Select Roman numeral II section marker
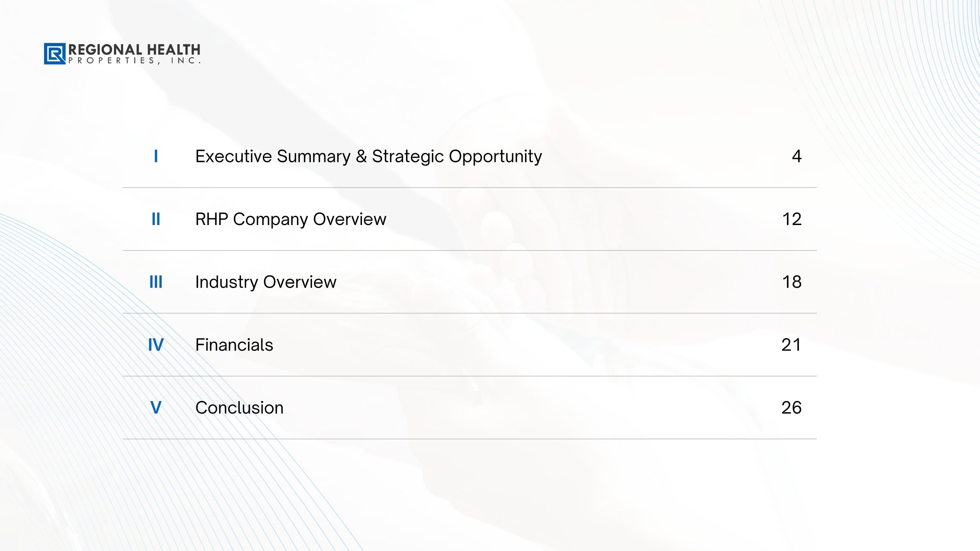This screenshot has width=980, height=551. point(155,219)
